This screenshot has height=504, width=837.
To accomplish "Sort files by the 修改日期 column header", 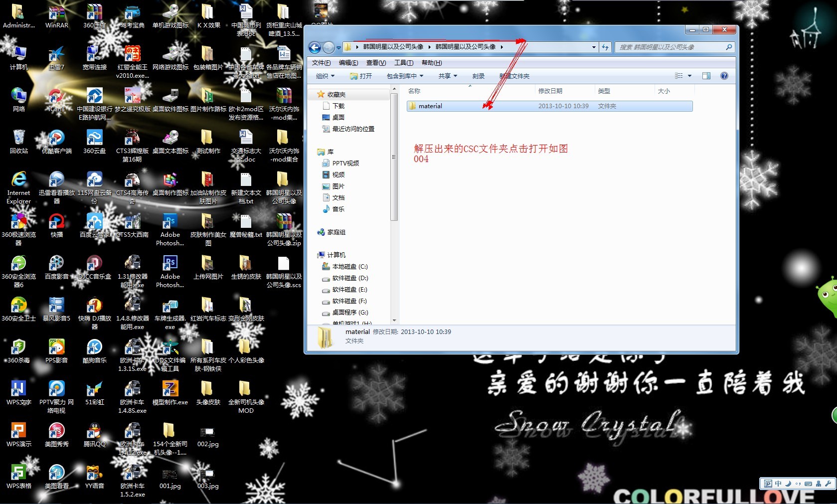I will [x=565, y=91].
